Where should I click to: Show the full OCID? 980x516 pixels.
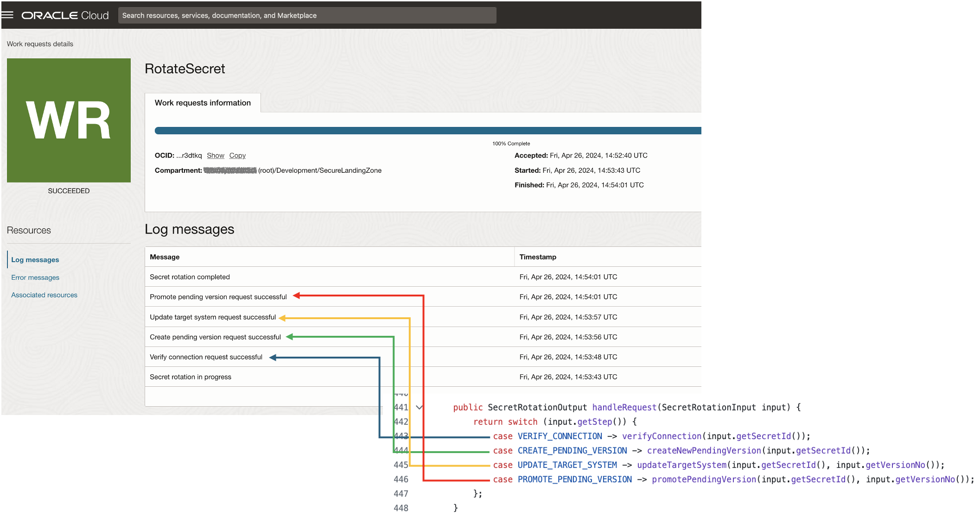pyautogui.click(x=215, y=156)
